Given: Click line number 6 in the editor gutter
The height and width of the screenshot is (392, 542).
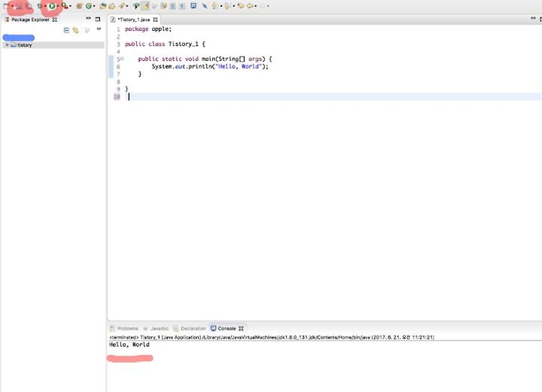Looking at the screenshot, I should 118,67.
